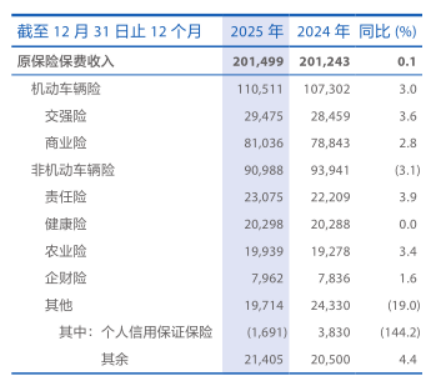Click the label 其中：个人信用保证保险
432x387 pixels.
(x=136, y=332)
